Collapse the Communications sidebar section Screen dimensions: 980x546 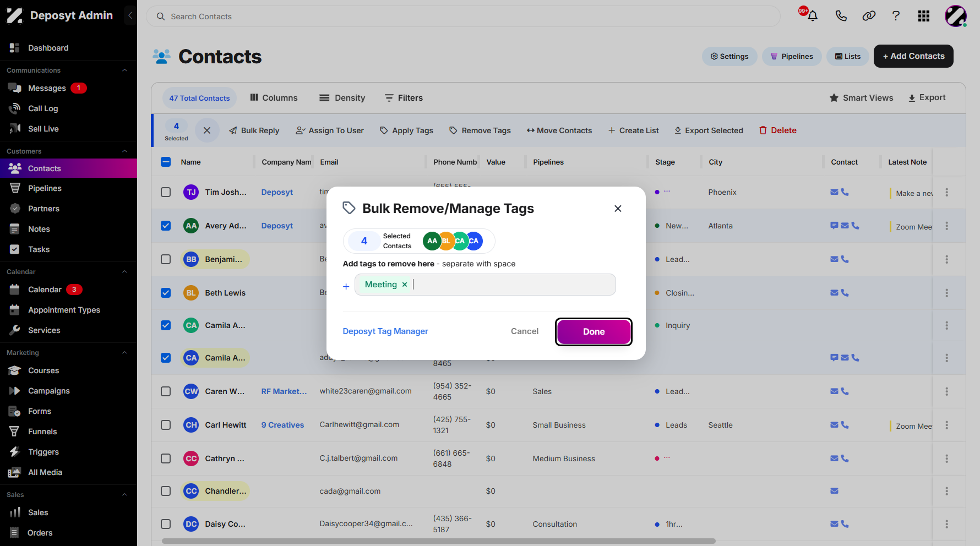(124, 70)
